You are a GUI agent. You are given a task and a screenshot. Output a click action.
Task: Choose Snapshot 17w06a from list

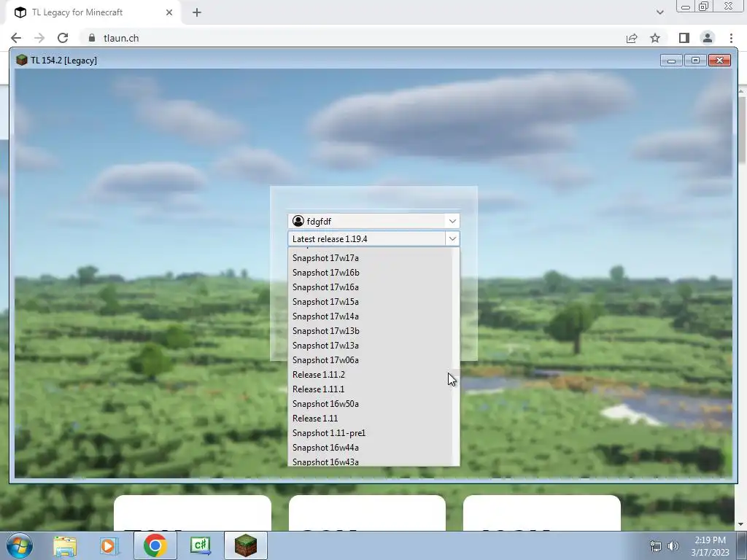370,360
